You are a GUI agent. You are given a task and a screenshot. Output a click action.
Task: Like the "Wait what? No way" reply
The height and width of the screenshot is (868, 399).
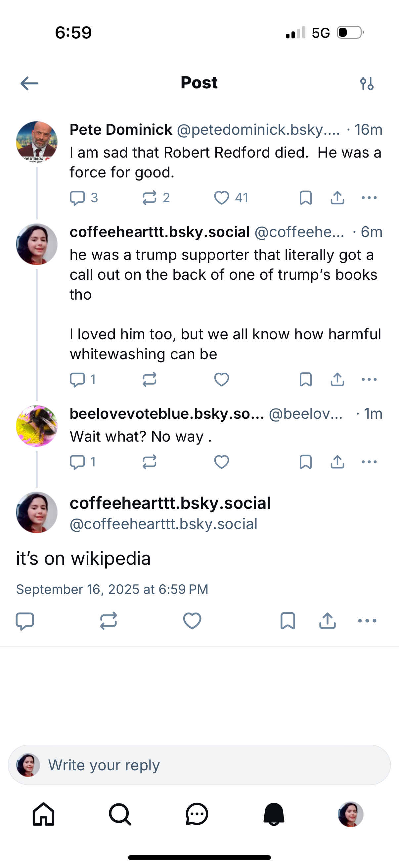pyautogui.click(x=222, y=461)
